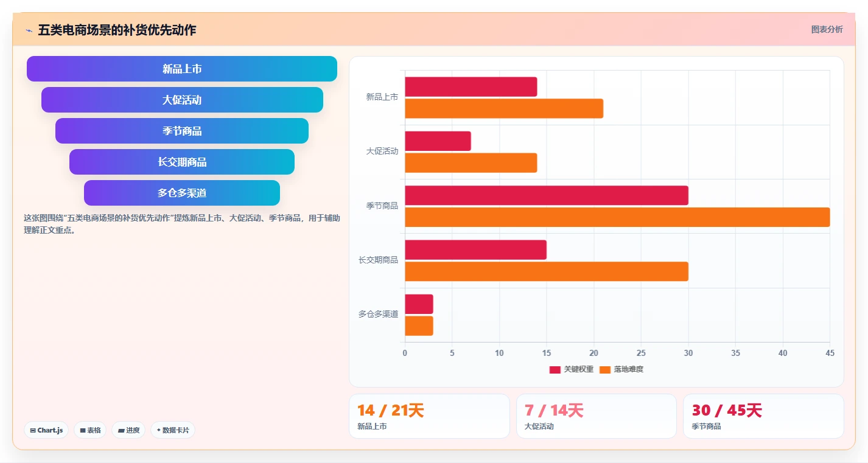Toggle the 落地难度 legend item
The image size is (868, 463).
tap(621, 369)
